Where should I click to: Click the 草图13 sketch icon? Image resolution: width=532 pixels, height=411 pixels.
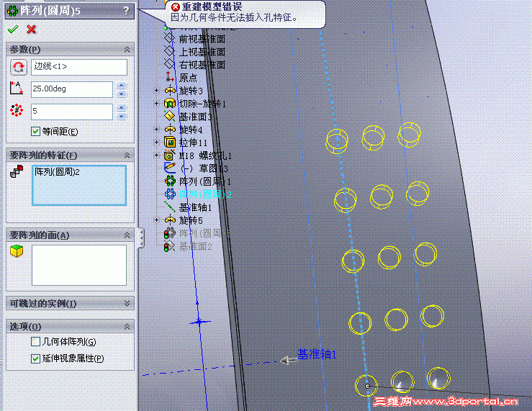coord(170,168)
